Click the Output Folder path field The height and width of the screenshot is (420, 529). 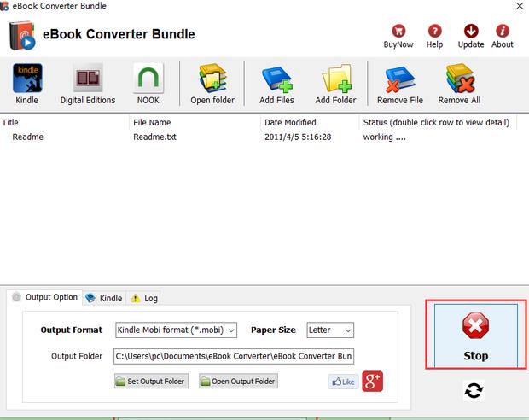click(x=234, y=356)
